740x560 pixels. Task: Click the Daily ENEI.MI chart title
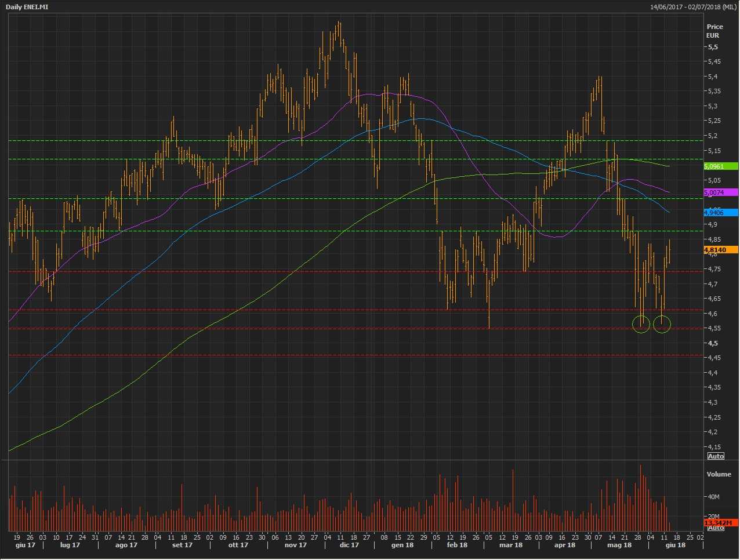point(27,7)
